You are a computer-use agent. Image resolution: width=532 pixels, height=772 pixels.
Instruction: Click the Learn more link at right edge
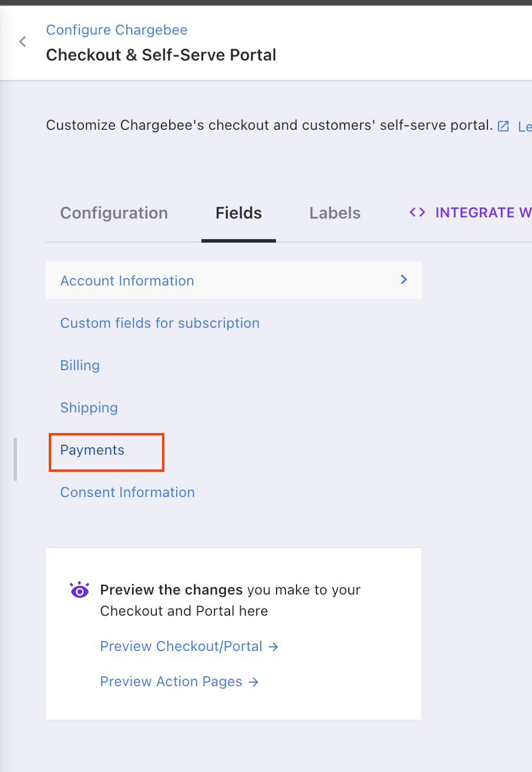coord(524,126)
